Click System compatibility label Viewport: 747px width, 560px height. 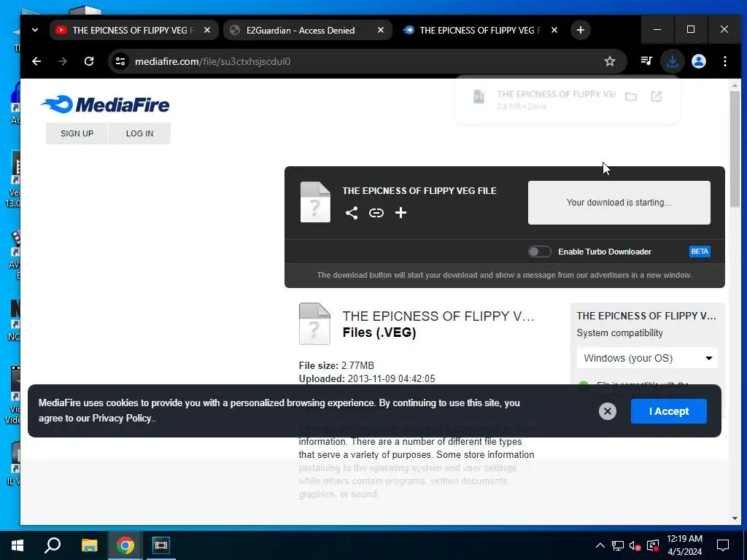pos(619,332)
